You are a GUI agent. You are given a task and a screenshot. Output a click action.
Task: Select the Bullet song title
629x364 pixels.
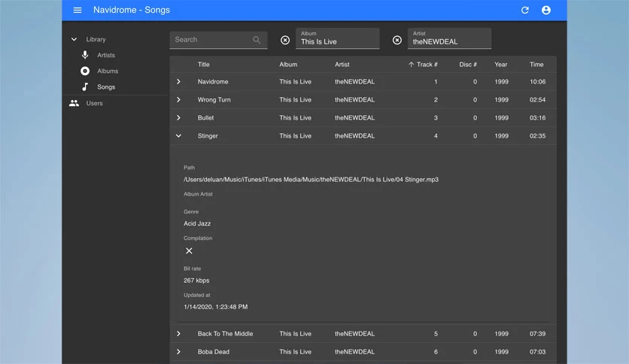coord(205,118)
